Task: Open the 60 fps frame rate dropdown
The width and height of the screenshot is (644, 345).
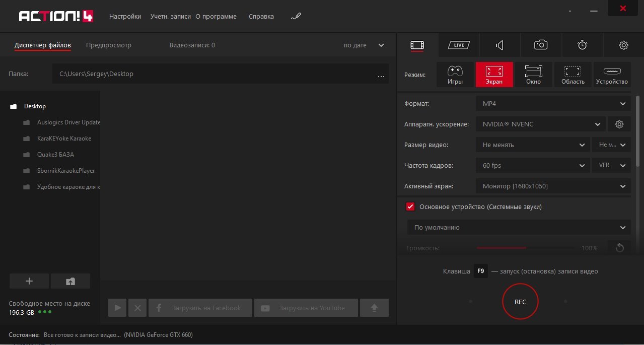Action: (533, 165)
